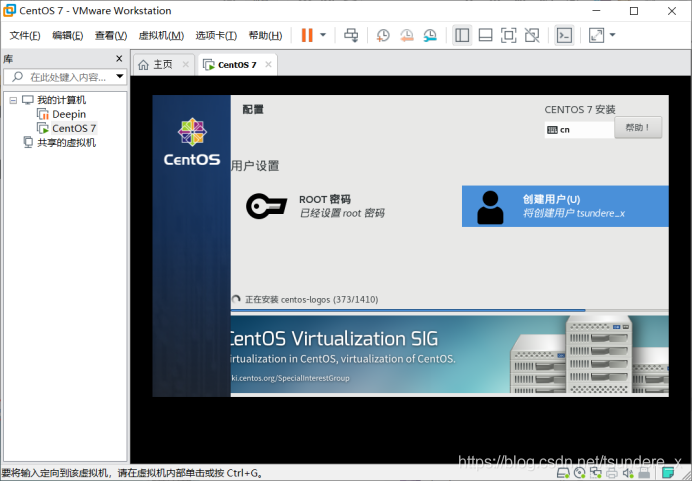This screenshot has width=692, height=481.
Task: Select 共享的虚拟机 in the library
Action: click(66, 143)
